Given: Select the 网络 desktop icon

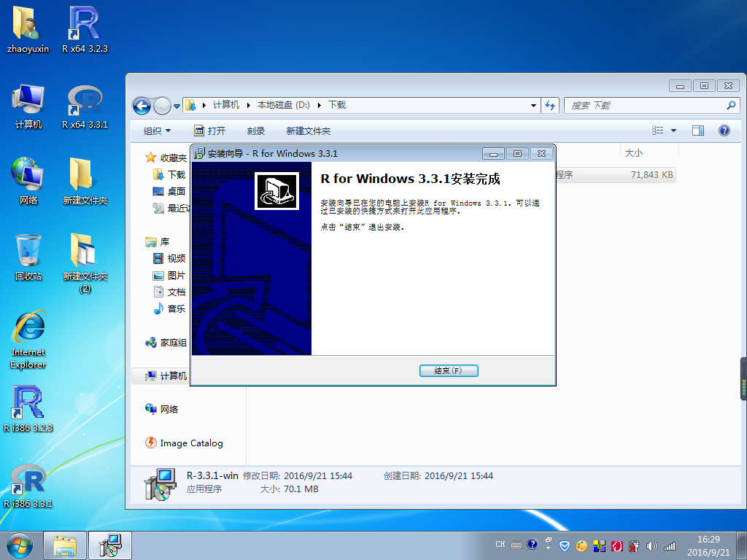Looking at the screenshot, I should [28, 181].
